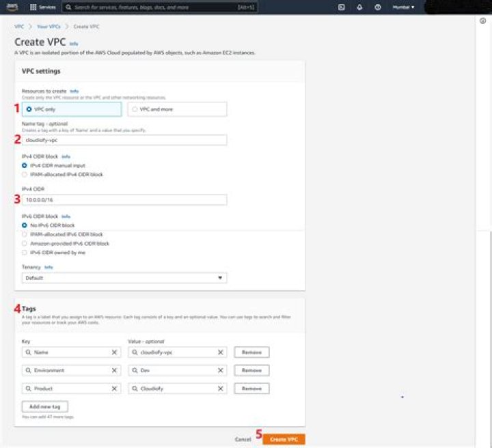492x448 pixels.
Task: Remove the Environment tag row
Action: click(x=251, y=370)
